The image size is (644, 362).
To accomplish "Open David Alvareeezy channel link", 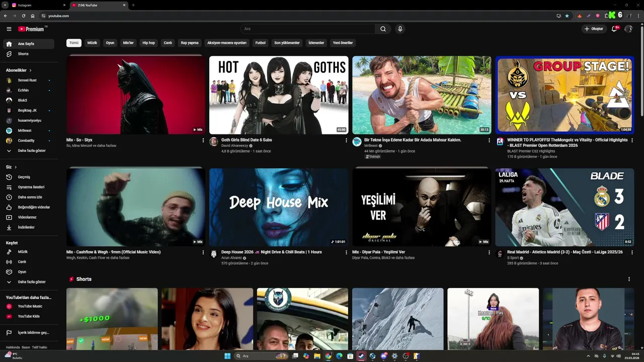I will coord(234,146).
